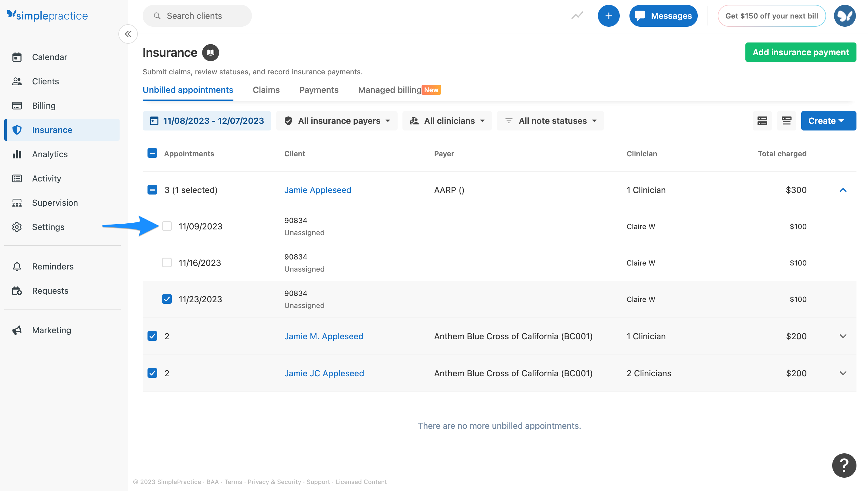Open All note statuses dropdown
The height and width of the screenshot is (491, 868).
click(x=550, y=121)
